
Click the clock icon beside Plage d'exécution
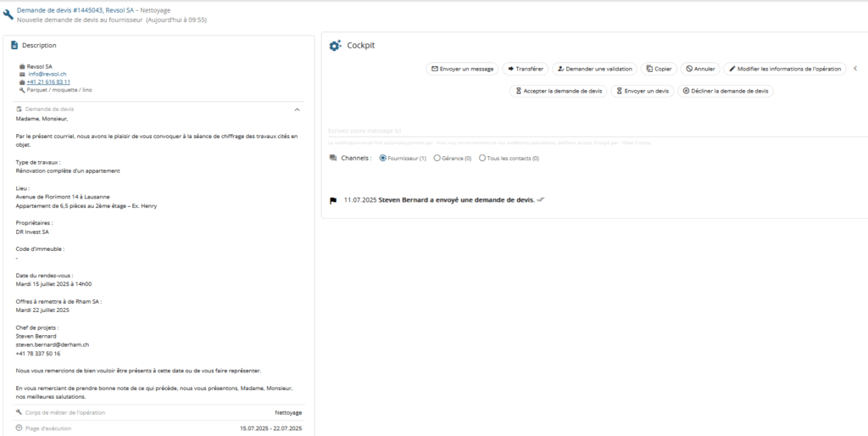point(19,428)
